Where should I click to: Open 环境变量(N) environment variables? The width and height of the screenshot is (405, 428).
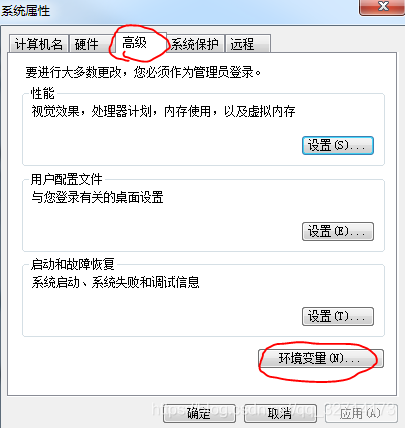pos(321,358)
